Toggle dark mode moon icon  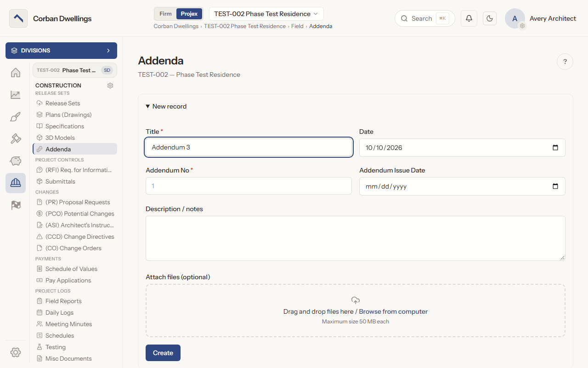point(490,18)
